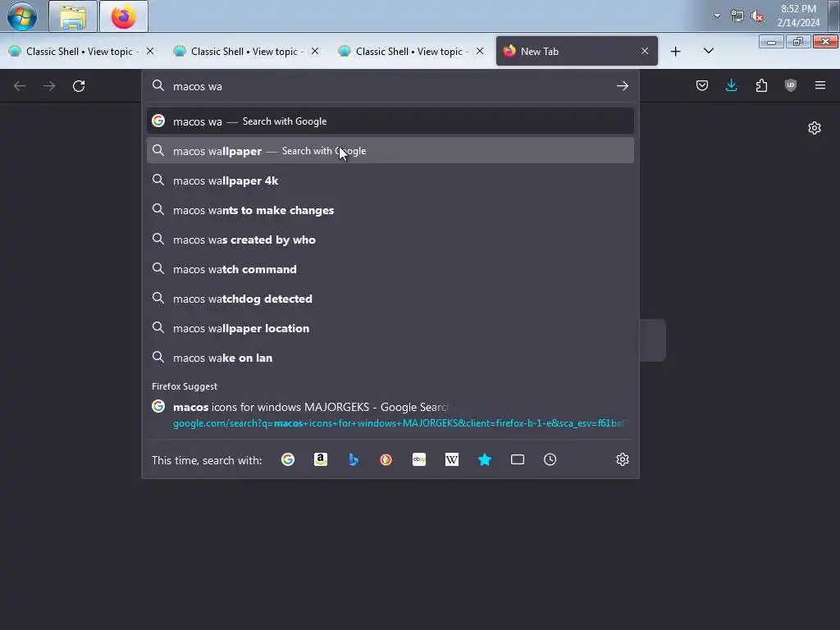Choose 'macos wake on lan' suggestion

(x=390, y=358)
